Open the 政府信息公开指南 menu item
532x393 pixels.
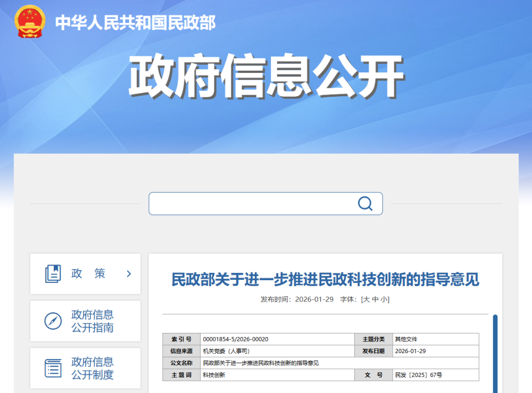point(93,321)
